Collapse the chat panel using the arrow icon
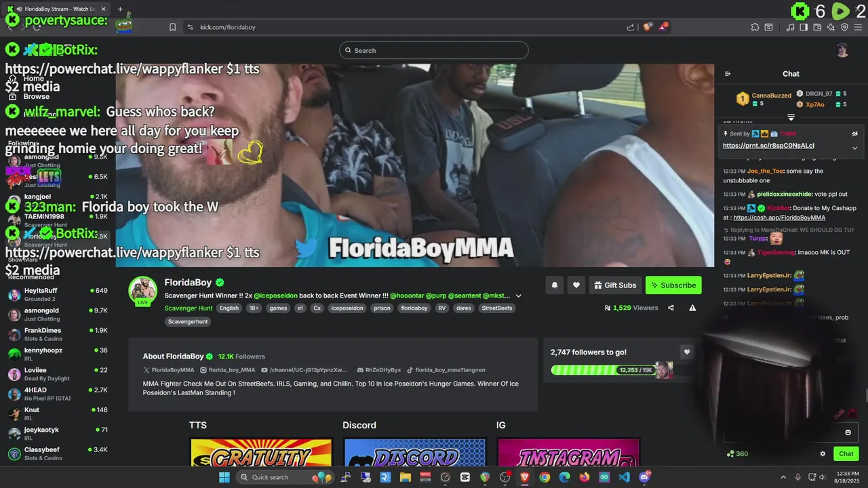Viewport: 868px width, 488px height. tap(728, 74)
